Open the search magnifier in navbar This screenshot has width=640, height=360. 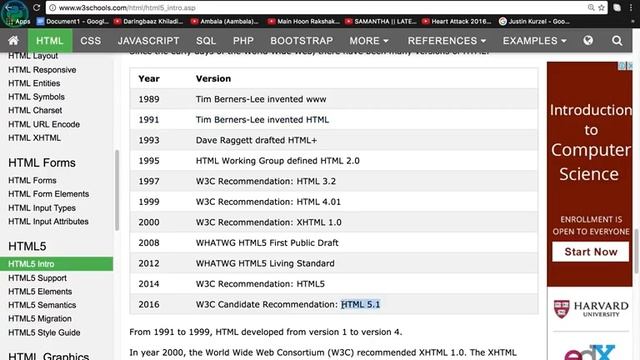pos(617,40)
